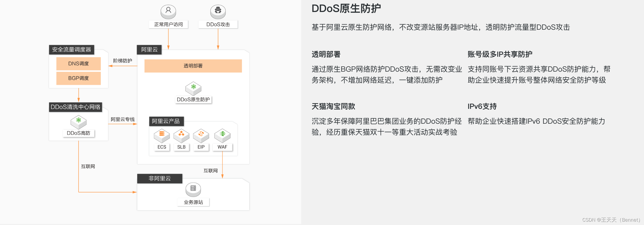This screenshot has width=644, height=225.
Task: Select the ECS server icon
Action: click(x=162, y=135)
